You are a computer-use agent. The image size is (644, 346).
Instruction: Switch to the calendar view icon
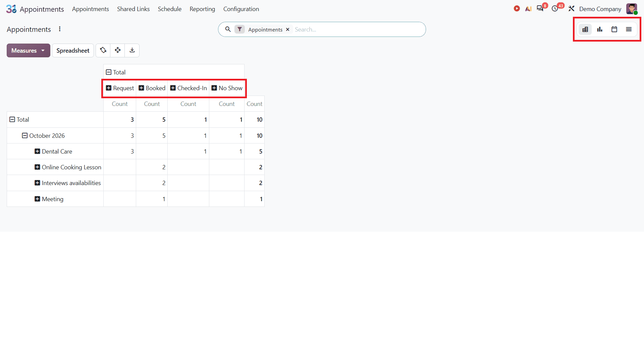coord(614,30)
